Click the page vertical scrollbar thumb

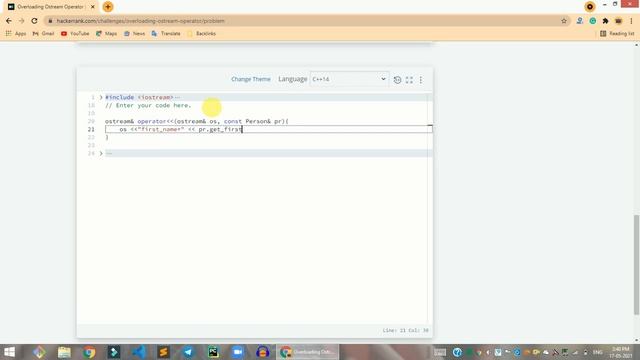pyautogui.click(x=636, y=264)
